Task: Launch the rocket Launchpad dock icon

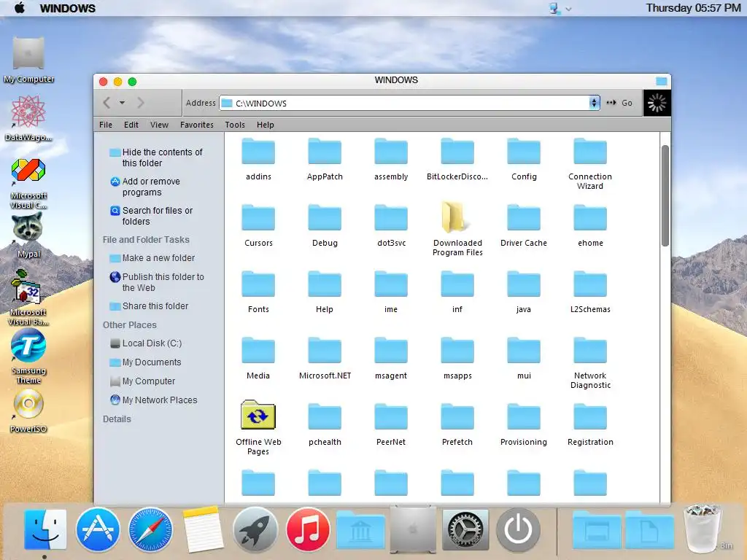Action: tap(255, 529)
